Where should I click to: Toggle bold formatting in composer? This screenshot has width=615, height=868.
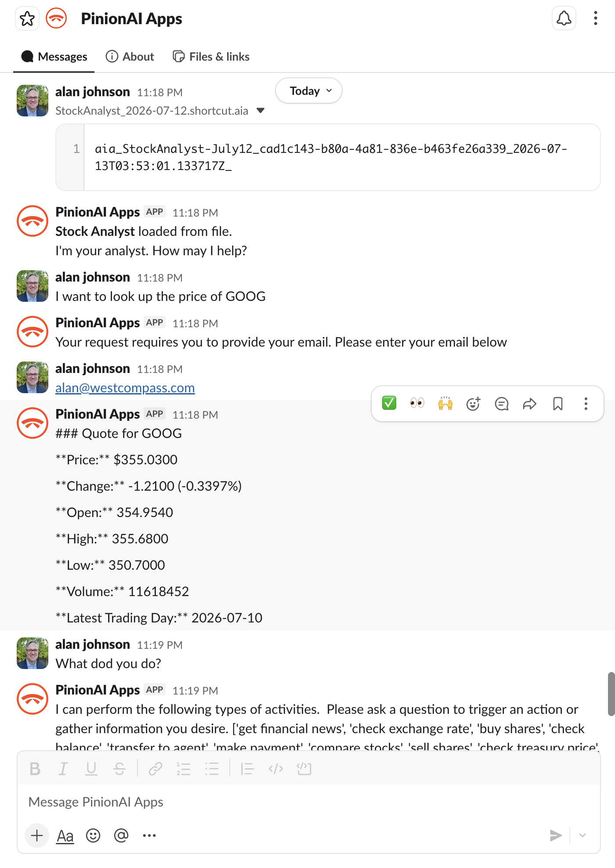click(x=35, y=769)
